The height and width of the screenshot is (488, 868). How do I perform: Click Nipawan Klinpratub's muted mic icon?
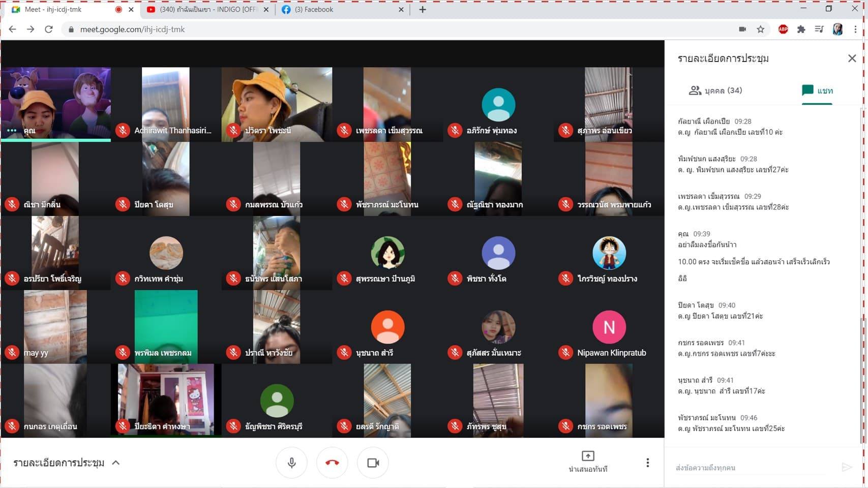565,352
